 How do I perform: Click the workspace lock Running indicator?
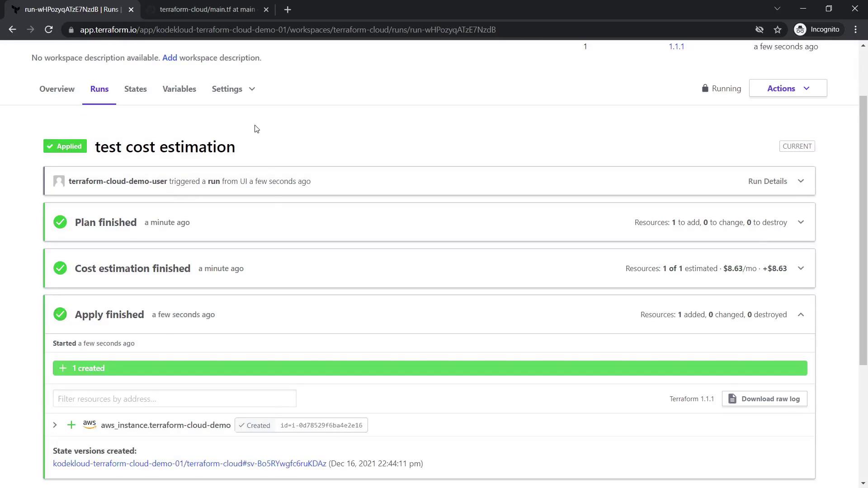pos(721,89)
